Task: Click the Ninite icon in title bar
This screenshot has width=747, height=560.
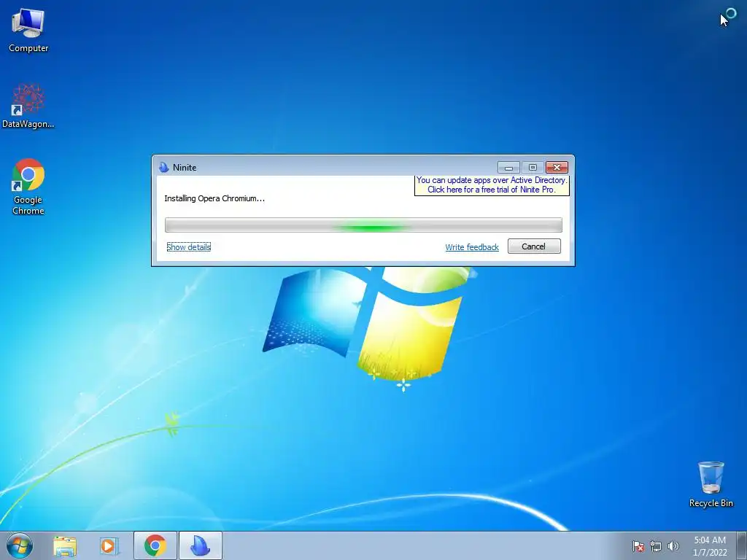Action: 164,167
